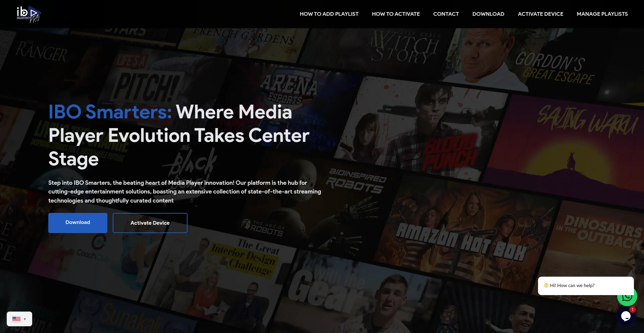Click the outlined Activate Device button
Image resolution: width=644 pixels, height=333 pixels.
click(x=150, y=223)
